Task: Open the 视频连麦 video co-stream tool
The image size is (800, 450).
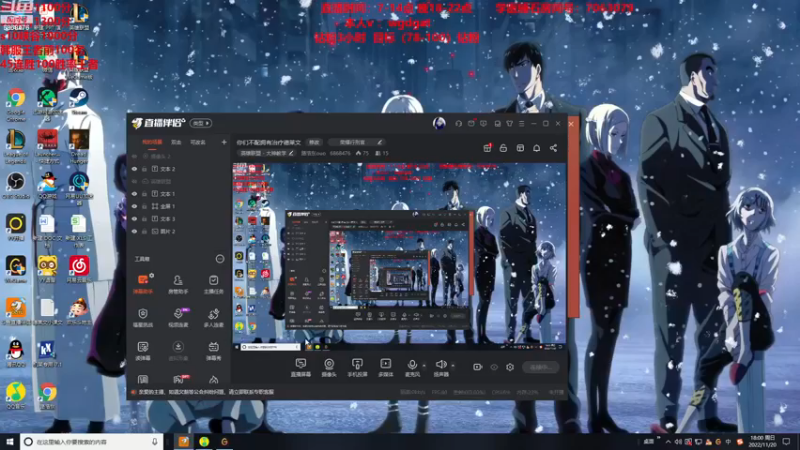Action: click(178, 317)
